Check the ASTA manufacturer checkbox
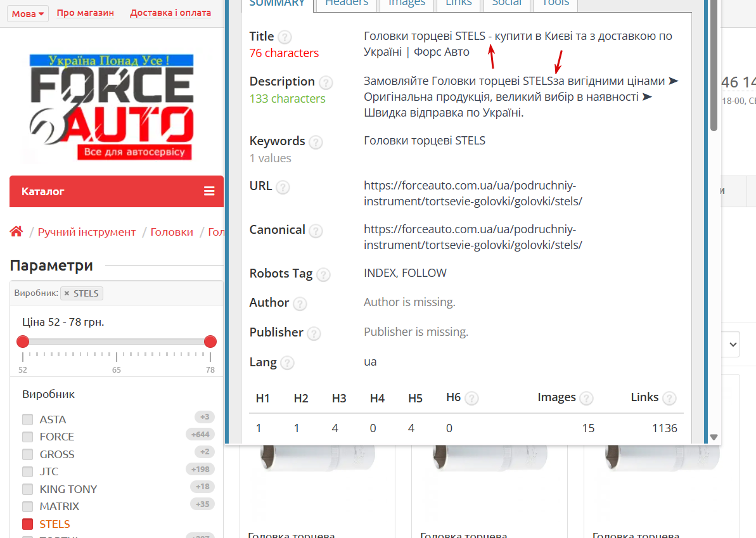 pos(27,420)
